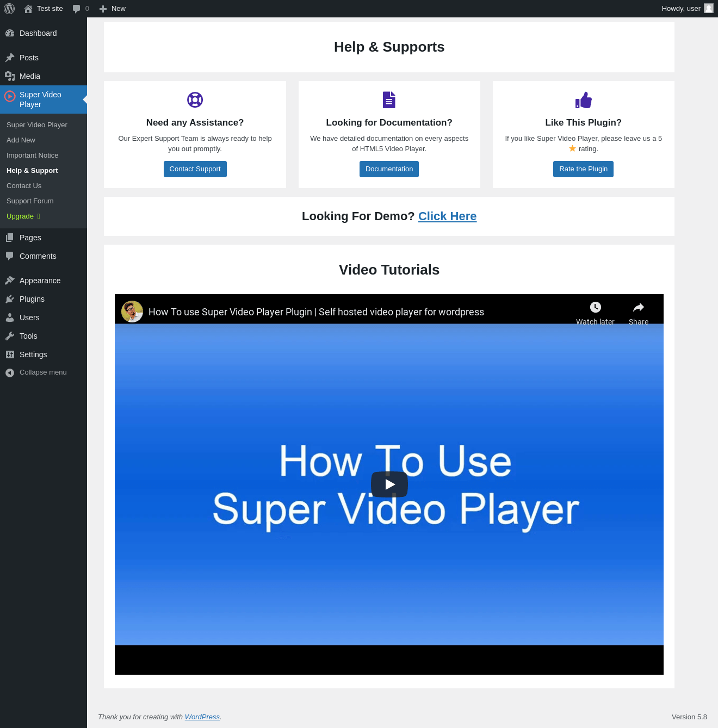Open the Test site link
The height and width of the screenshot is (728, 718).
[x=50, y=9]
